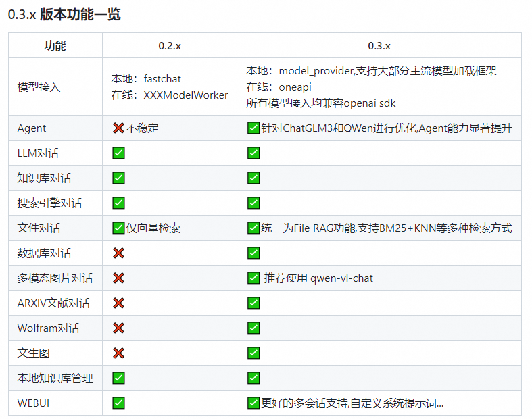
Task: Click red cross in ARXIV文献对话 row
Action: [x=118, y=303]
